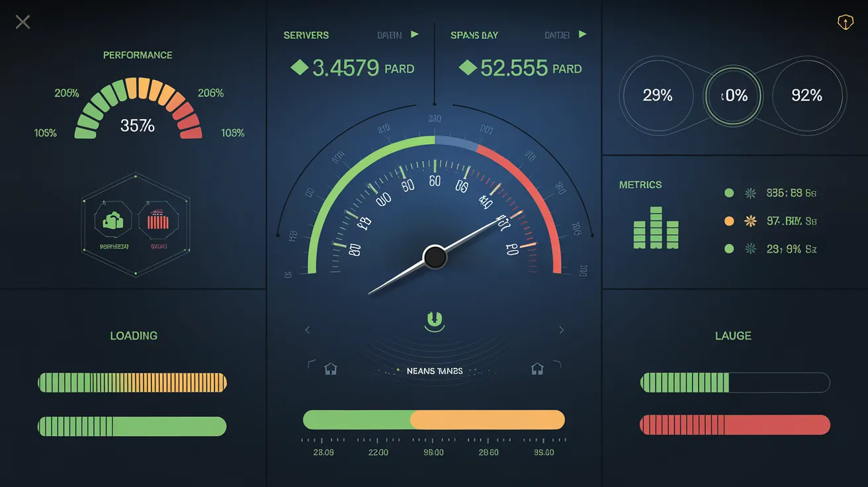Open the Servers tab label

tap(306, 35)
